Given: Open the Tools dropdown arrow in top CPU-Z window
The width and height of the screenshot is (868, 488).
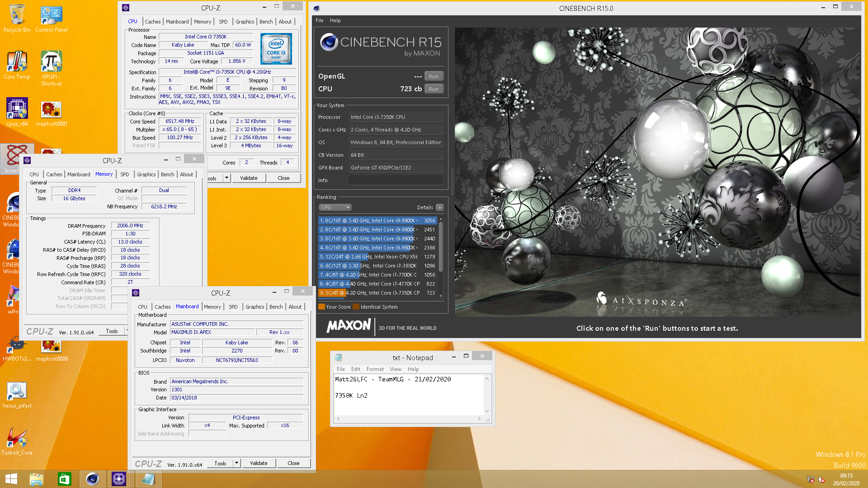Looking at the screenshot, I should (x=226, y=178).
